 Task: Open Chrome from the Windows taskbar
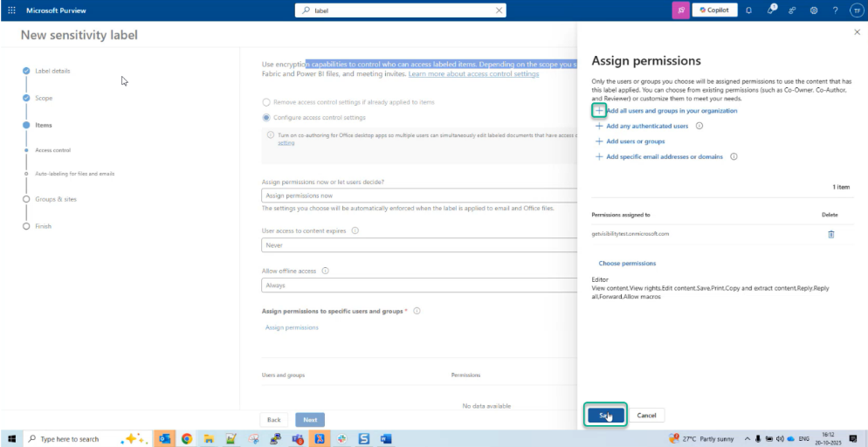[x=186, y=438]
